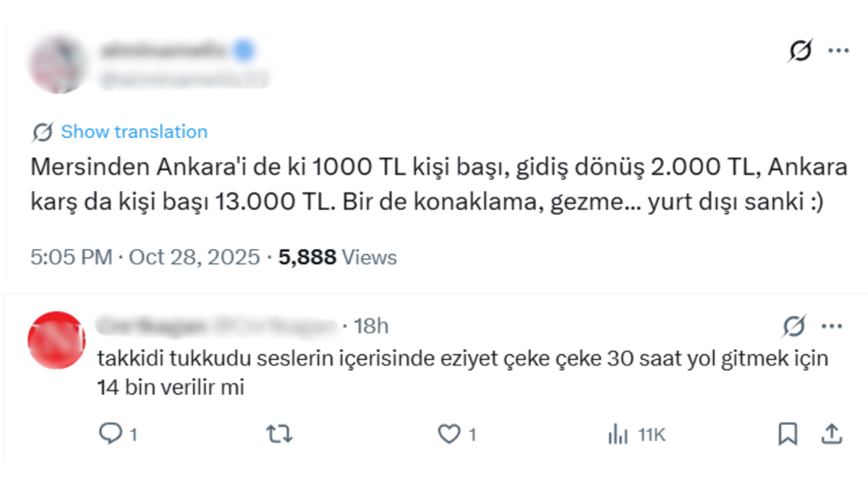Bookmark the reply
The width and height of the screenshot is (868, 488).
(x=787, y=434)
